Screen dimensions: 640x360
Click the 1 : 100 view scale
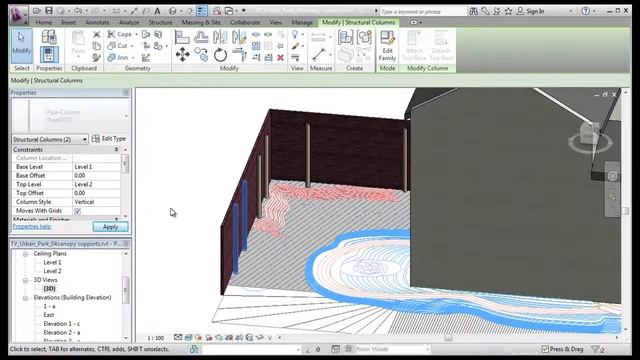[156, 338]
